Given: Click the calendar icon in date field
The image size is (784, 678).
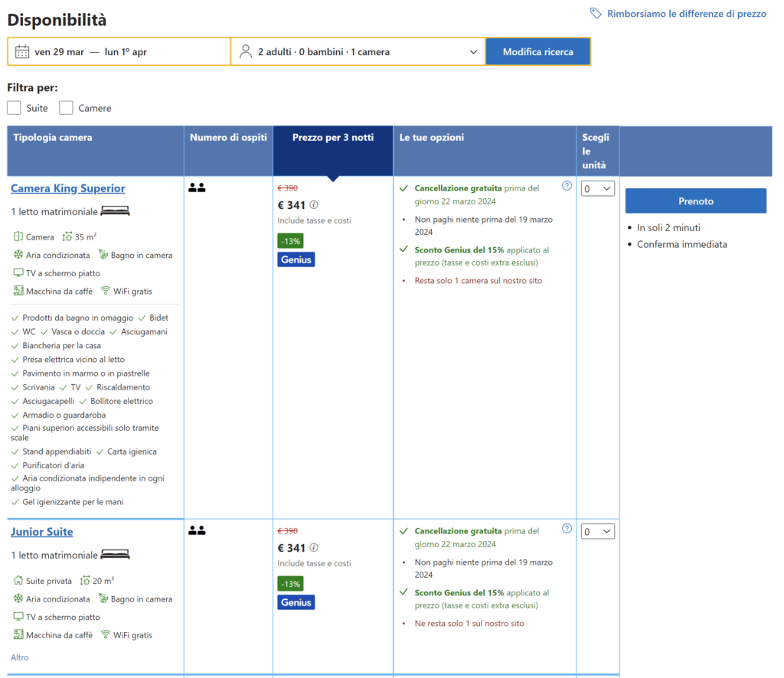Looking at the screenshot, I should point(22,52).
